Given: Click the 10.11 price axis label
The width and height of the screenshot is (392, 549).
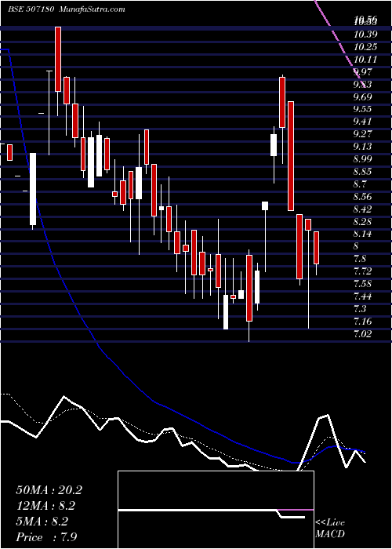Looking at the screenshot, I should 365,60.
